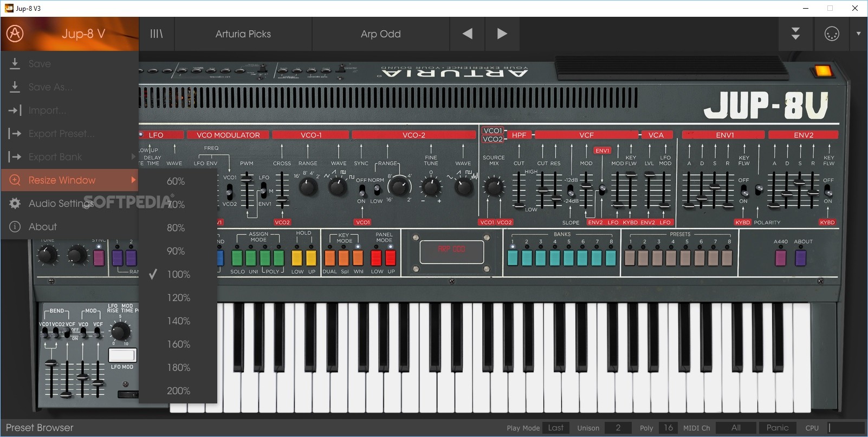Click the Arturia logo menu icon
Viewport: 868px width, 437px height.
point(15,34)
